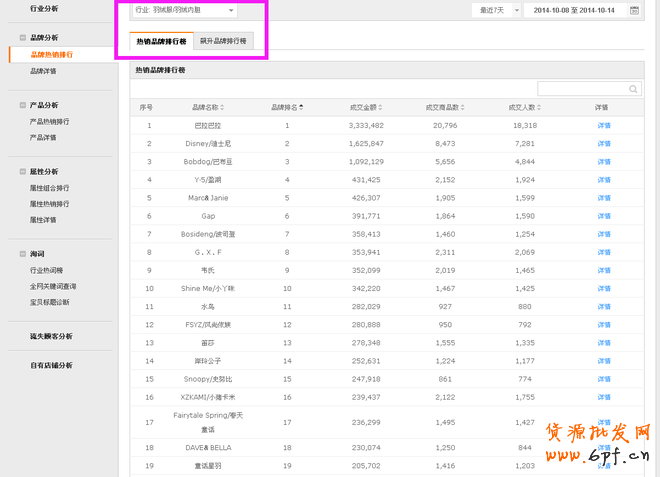Sort by 品牌排名 column arrow
Screen dimensions: 660x477
[301, 107]
